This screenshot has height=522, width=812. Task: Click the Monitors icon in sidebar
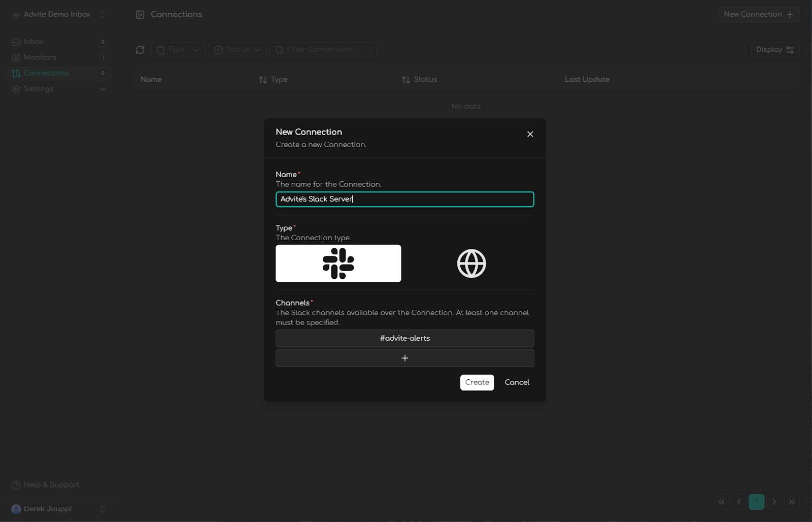coord(16,57)
